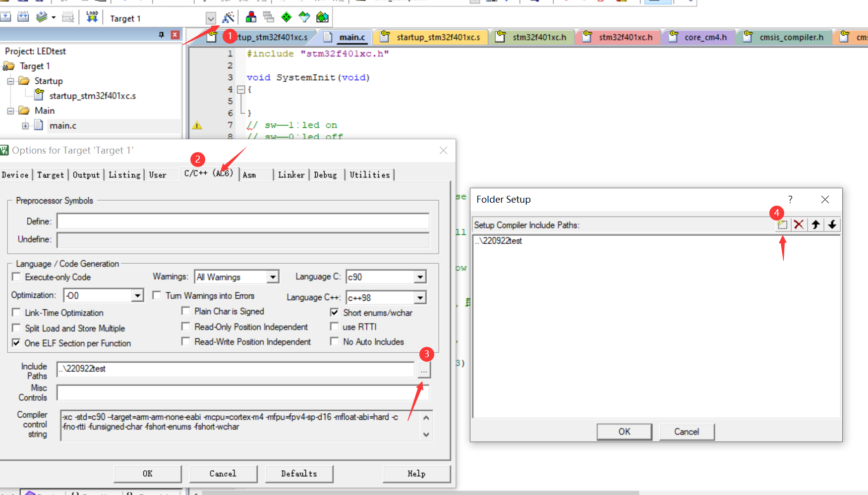This screenshot has height=495, width=868.
Task: Open the Batch Build dropdown arrow
Action: (x=54, y=18)
